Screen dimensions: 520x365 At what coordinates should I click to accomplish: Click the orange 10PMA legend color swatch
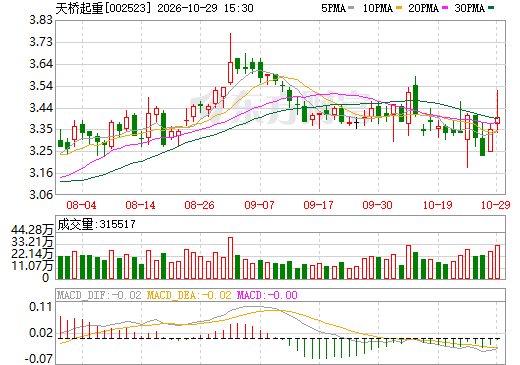click(x=399, y=8)
